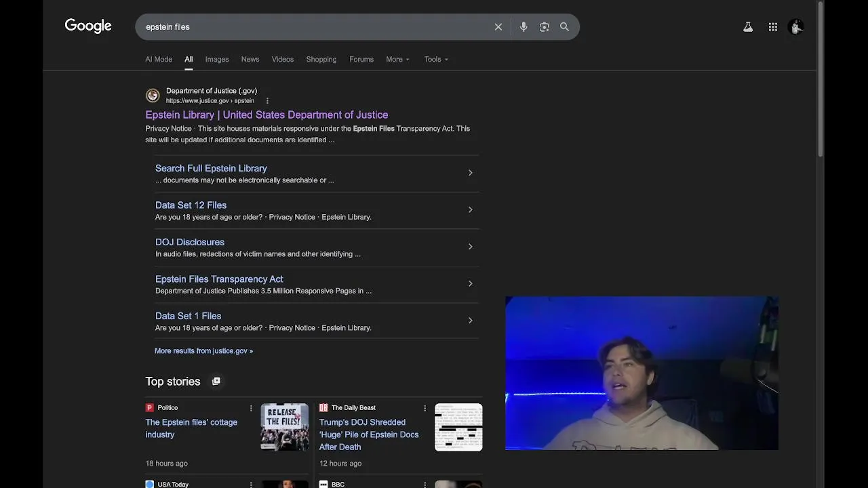868x488 pixels.
Task: Open DOJ Disclosures link
Action: click(x=190, y=242)
